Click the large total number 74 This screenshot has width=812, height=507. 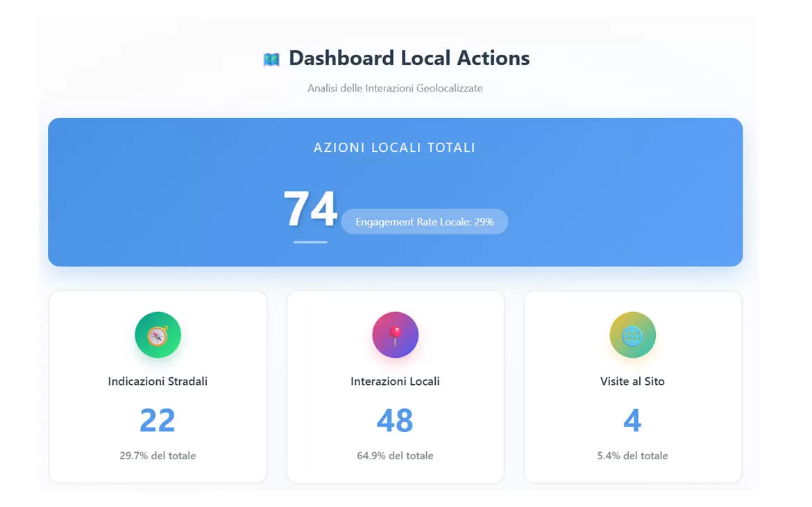coord(310,209)
